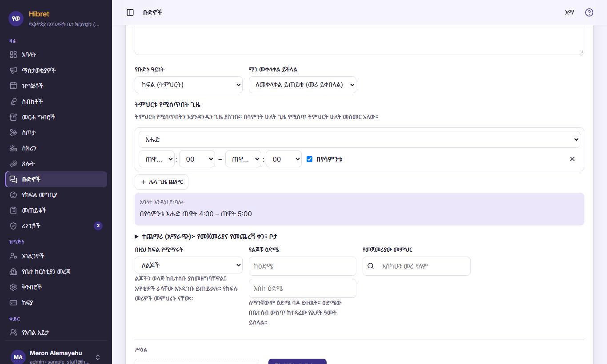The width and height of the screenshot is (607, 364).
Task: Click the shield icon beside ሪፖርቶች
Action: click(13, 226)
